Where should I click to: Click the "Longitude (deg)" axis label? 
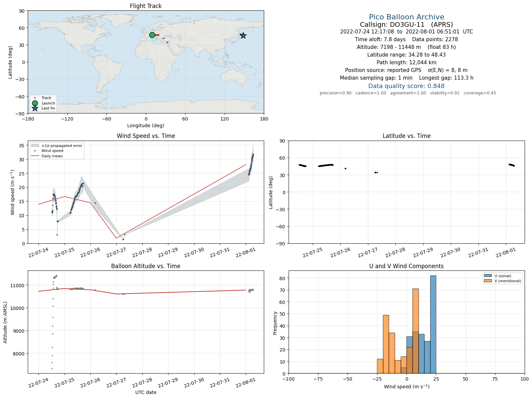tap(146, 126)
